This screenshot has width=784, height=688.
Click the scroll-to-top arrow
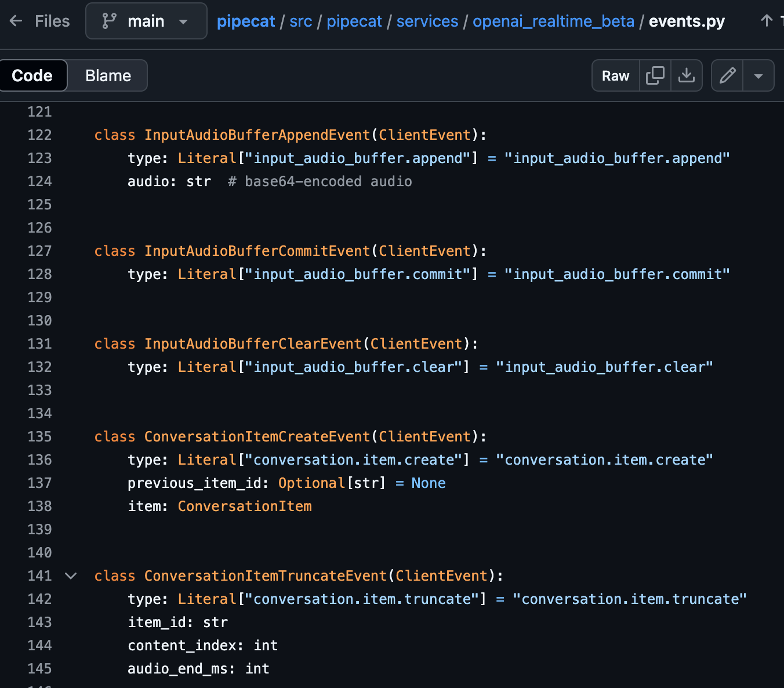pos(767,20)
